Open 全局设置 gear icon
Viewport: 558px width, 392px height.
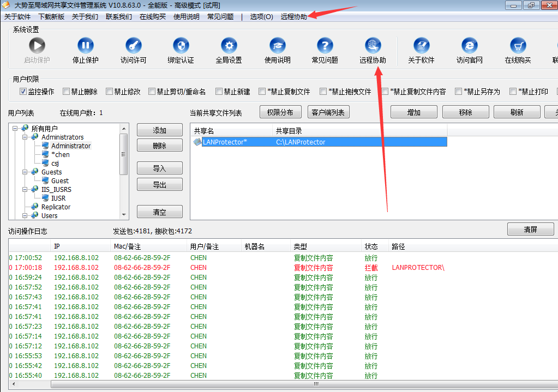click(229, 46)
